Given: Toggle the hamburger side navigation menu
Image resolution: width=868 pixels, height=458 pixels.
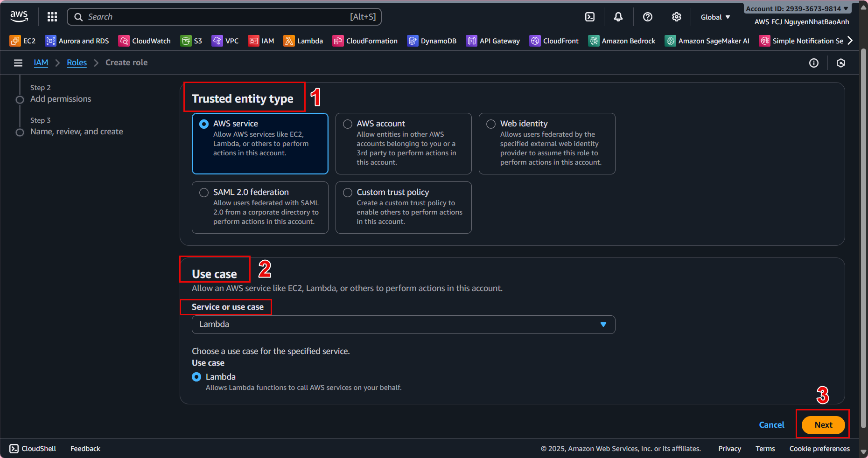Looking at the screenshot, I should click(18, 63).
